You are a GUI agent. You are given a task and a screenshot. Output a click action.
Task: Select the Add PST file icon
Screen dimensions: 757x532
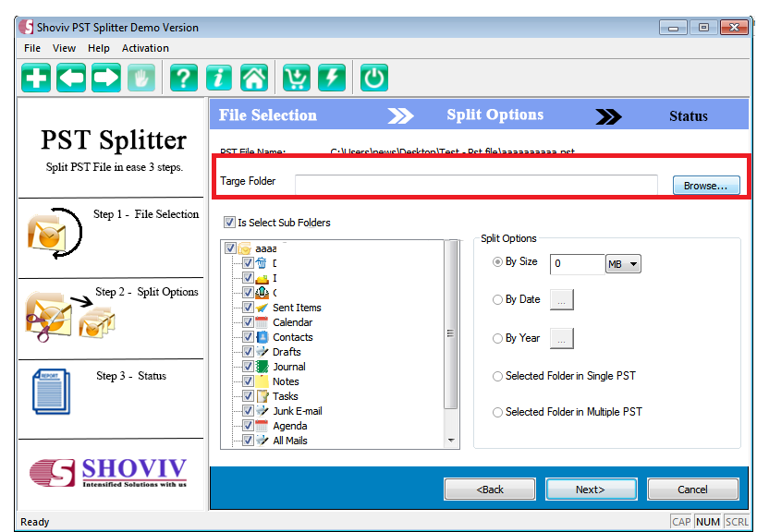click(x=35, y=78)
